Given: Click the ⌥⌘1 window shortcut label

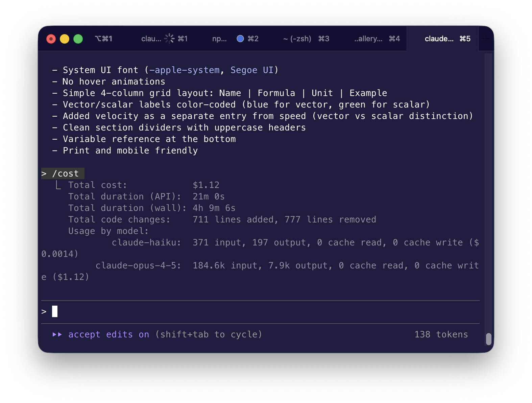Looking at the screenshot, I should [x=103, y=39].
